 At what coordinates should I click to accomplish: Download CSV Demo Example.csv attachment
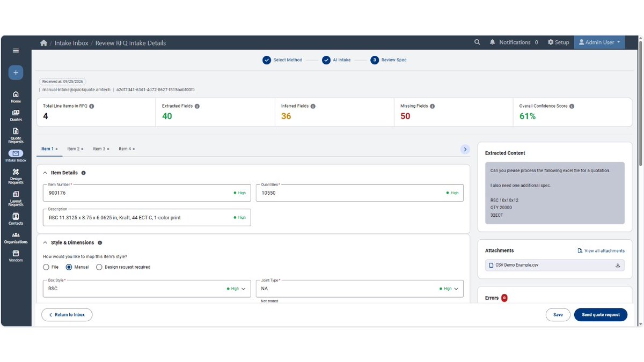[x=618, y=265]
